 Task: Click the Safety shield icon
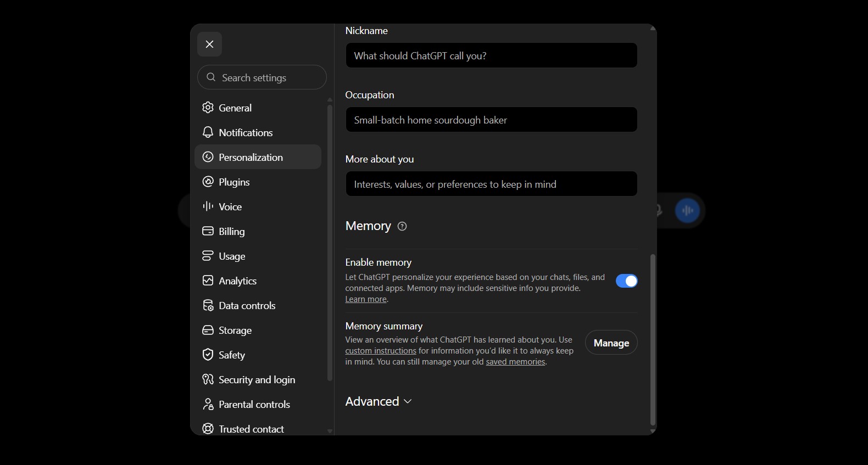click(208, 355)
